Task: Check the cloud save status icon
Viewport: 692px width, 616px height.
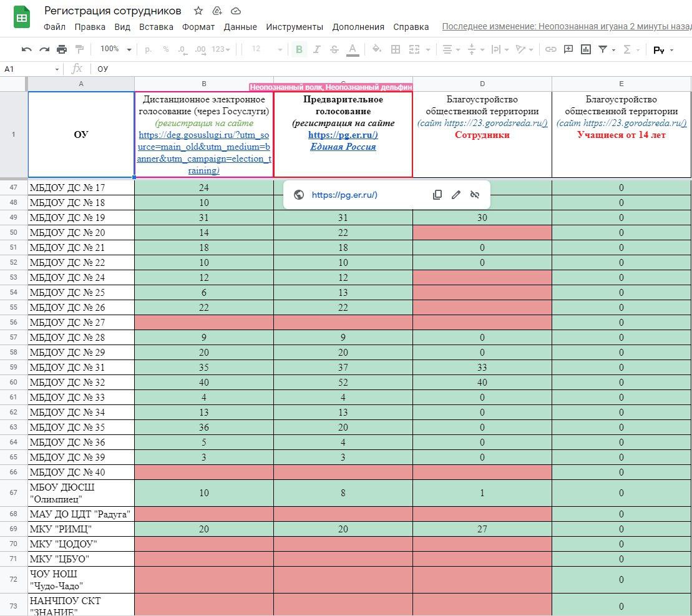Action: click(236, 11)
